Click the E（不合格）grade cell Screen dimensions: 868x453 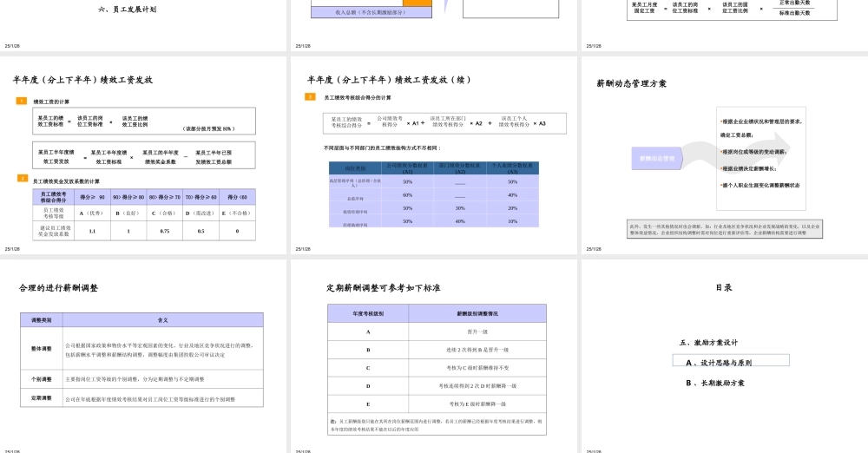pyautogui.click(x=238, y=213)
